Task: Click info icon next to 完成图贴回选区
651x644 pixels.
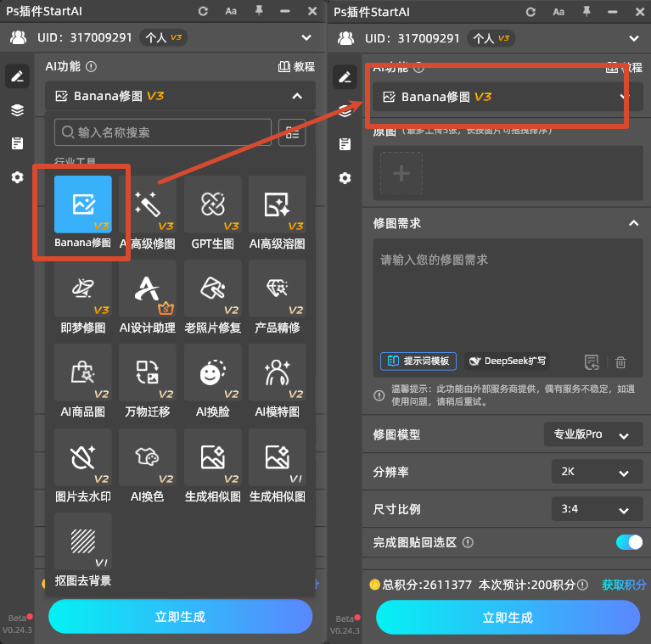Action: click(x=468, y=543)
